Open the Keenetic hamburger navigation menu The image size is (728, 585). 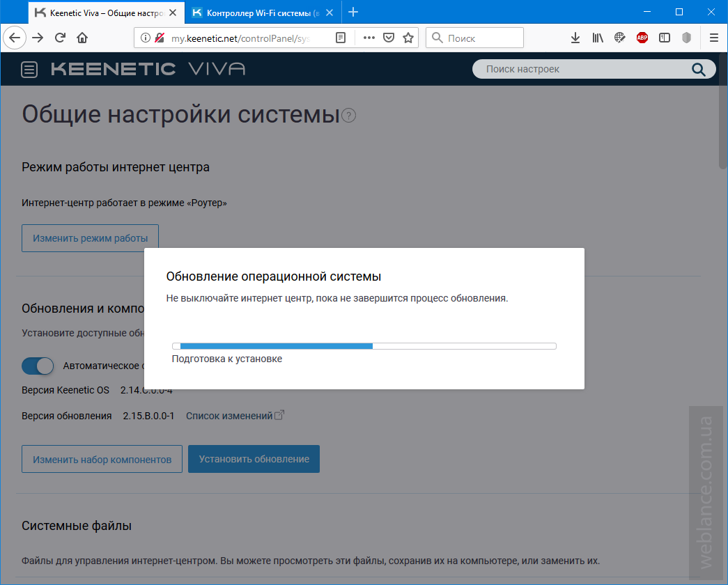(29, 70)
